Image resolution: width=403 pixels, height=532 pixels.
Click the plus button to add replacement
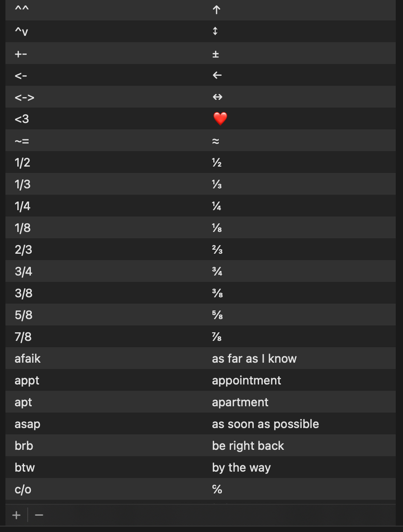tap(17, 515)
